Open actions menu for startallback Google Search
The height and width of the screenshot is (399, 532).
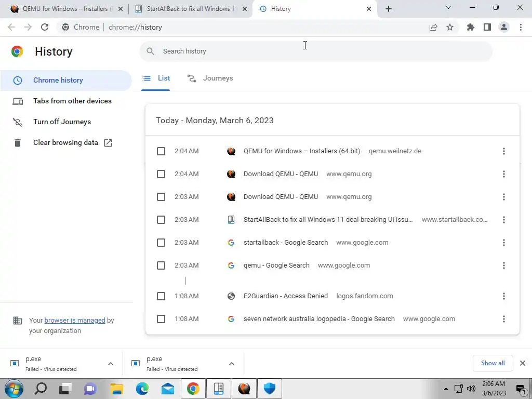click(x=504, y=243)
